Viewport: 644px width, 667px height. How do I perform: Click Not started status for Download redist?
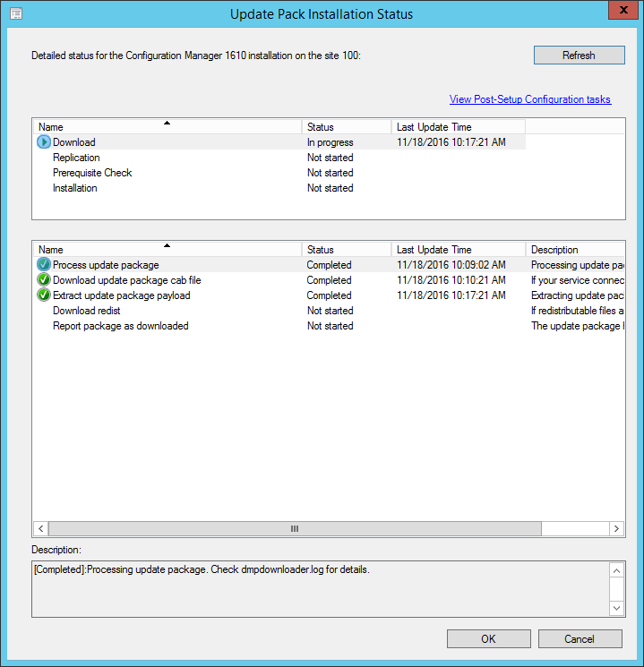coord(331,311)
